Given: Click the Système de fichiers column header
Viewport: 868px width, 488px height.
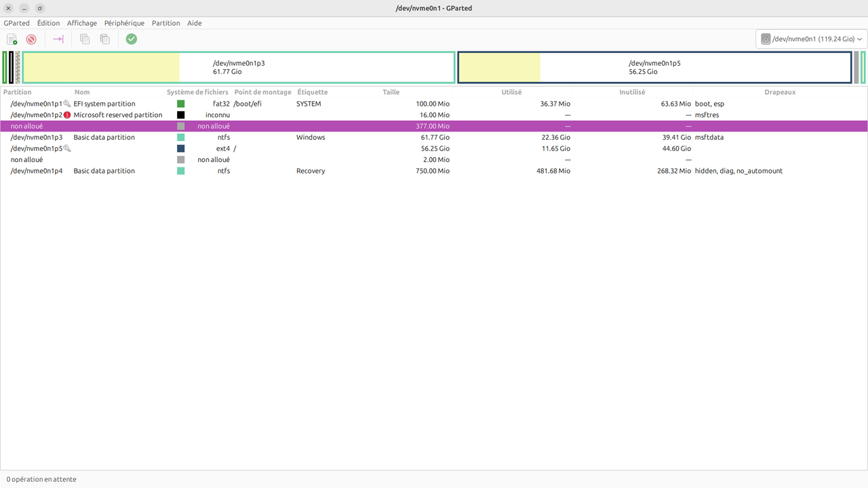Looking at the screenshot, I should [x=197, y=92].
